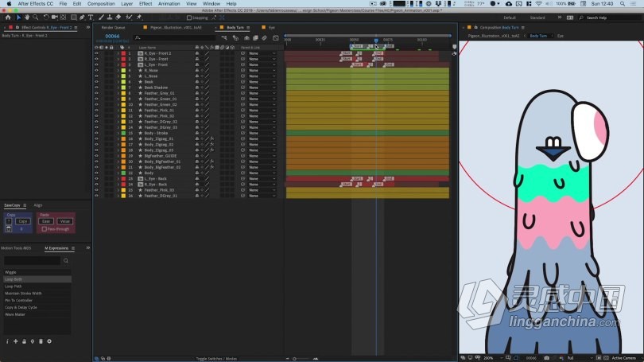The width and height of the screenshot is (644, 362).
Task: Select the Clone Stamp tool
Action: point(110,18)
